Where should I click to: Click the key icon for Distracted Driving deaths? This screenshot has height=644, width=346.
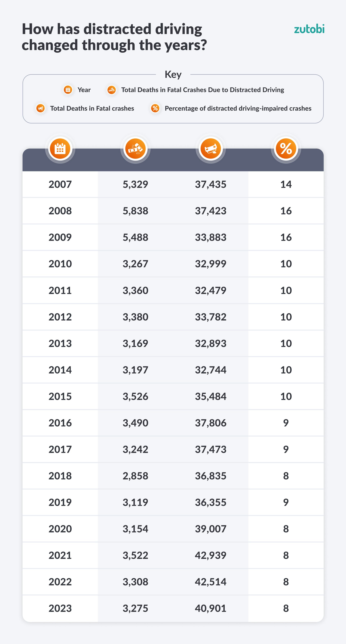(112, 90)
